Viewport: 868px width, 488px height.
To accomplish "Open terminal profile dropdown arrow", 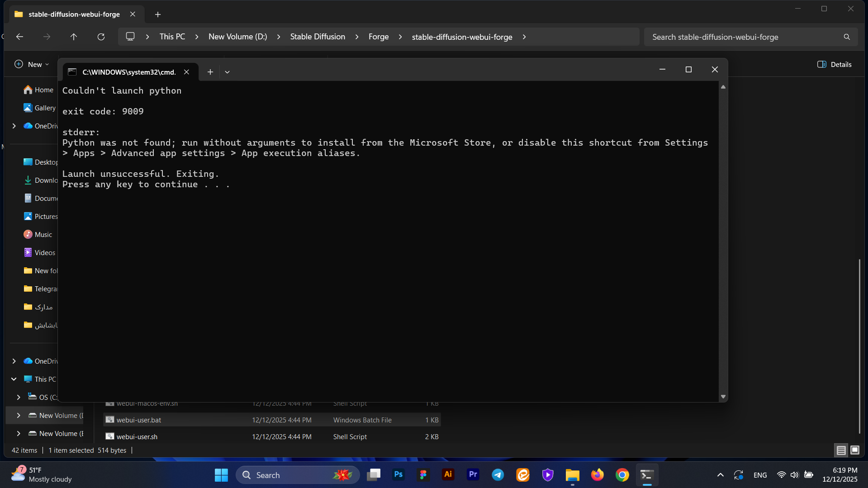I will pyautogui.click(x=227, y=72).
